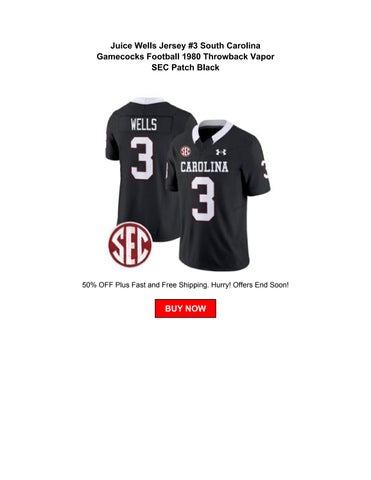The width and height of the screenshot is (371, 480).
Task: Click the CAROLINA wordmark on jersey front
Action: [204, 167]
